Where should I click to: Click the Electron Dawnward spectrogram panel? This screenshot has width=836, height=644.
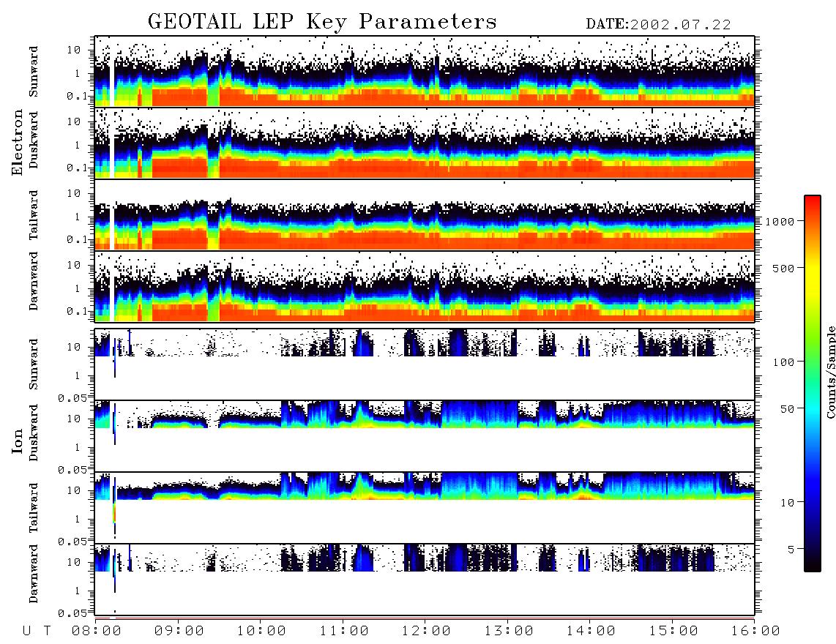425,286
